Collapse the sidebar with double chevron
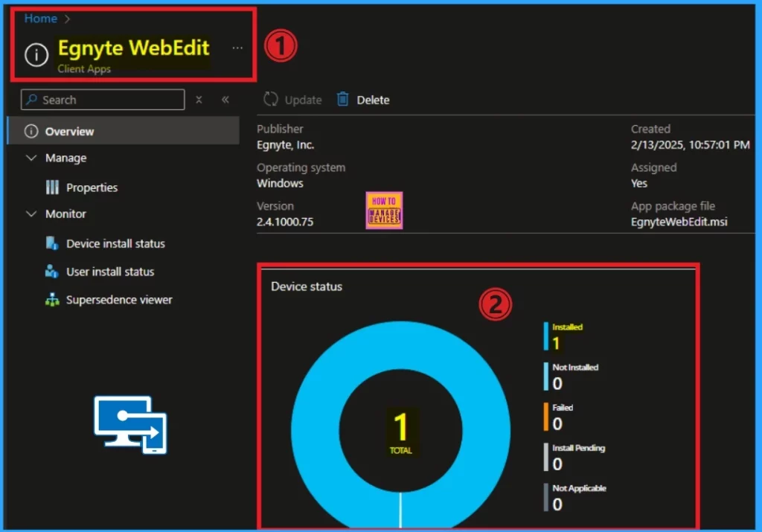Viewport: 762px width, 532px height. pyautogui.click(x=225, y=100)
